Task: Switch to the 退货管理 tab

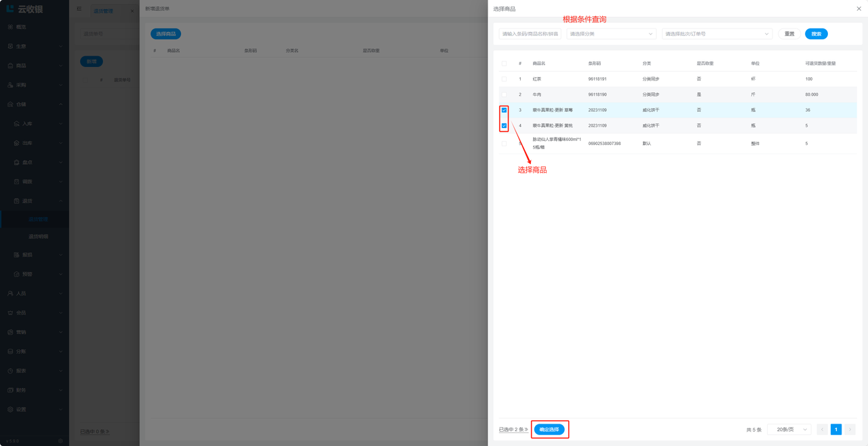Action: coord(104,11)
